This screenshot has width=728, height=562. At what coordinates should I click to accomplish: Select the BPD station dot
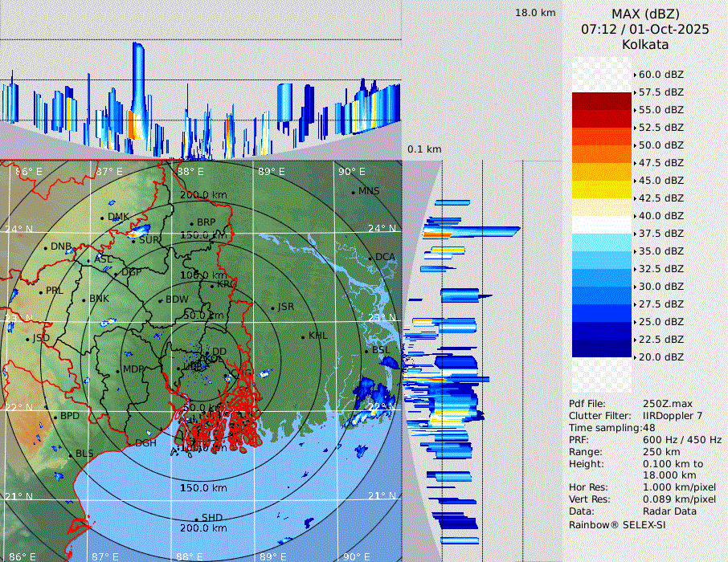click(55, 417)
